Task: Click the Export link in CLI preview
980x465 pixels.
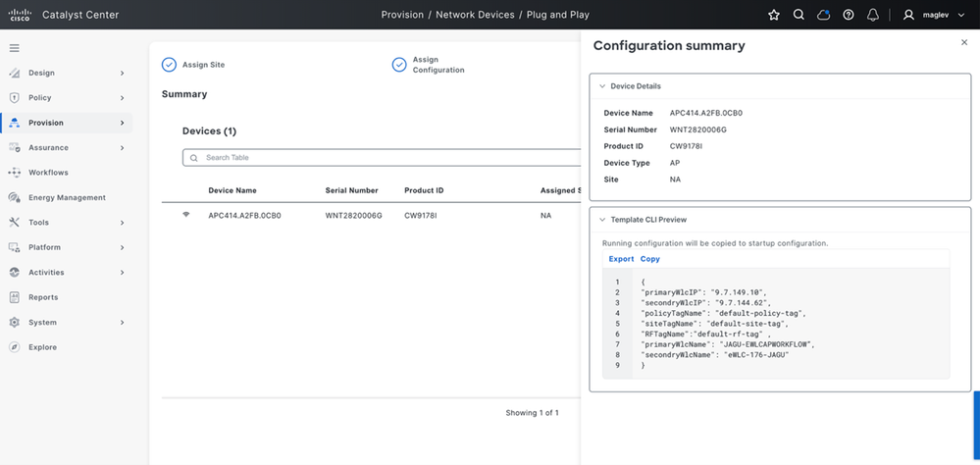Action: click(x=621, y=259)
